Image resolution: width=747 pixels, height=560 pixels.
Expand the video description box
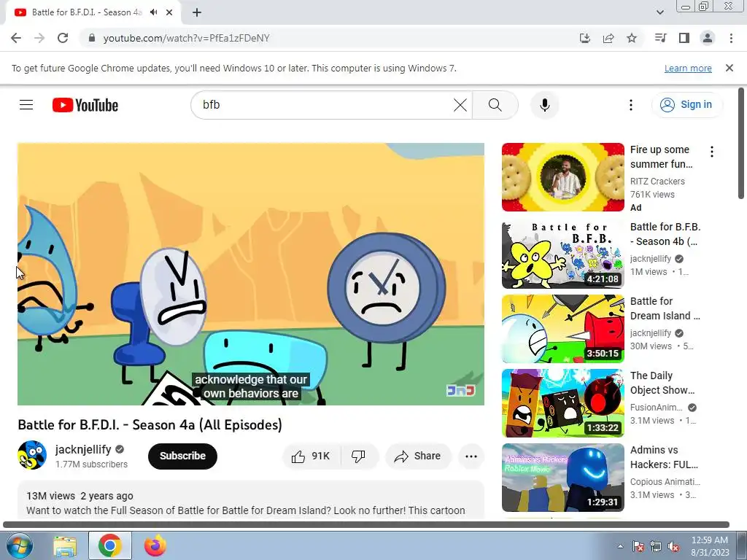pyautogui.click(x=251, y=500)
